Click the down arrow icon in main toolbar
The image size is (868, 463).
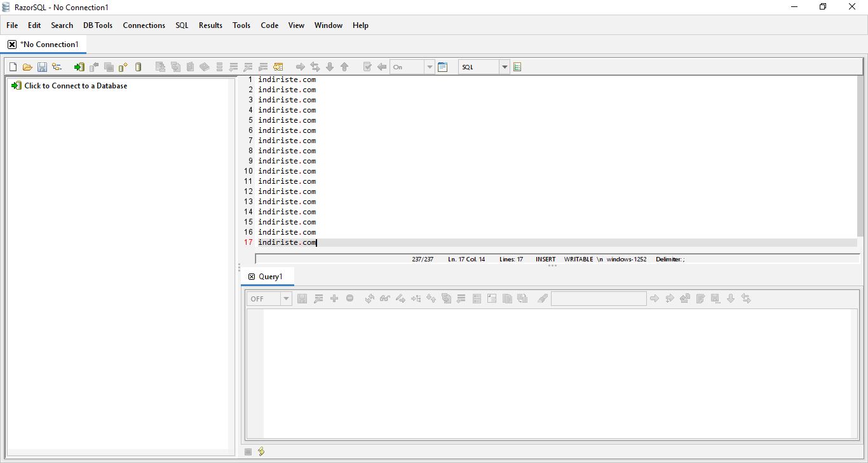pyautogui.click(x=330, y=67)
